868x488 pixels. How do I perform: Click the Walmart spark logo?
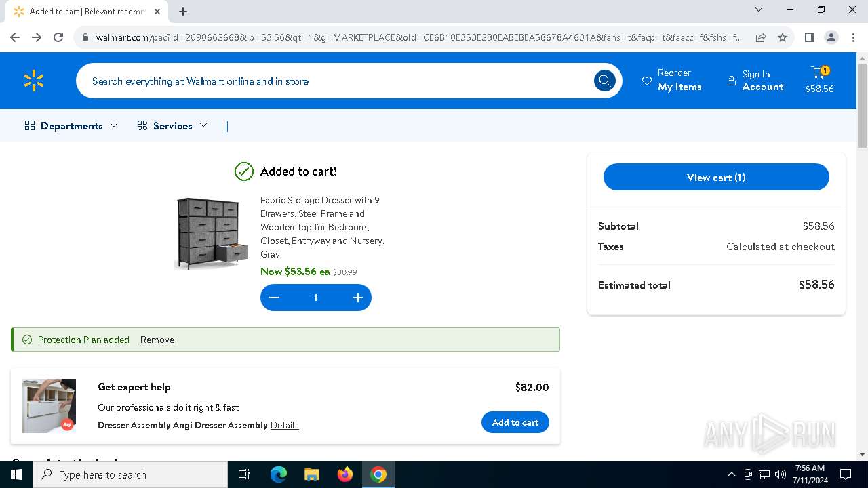[34, 81]
